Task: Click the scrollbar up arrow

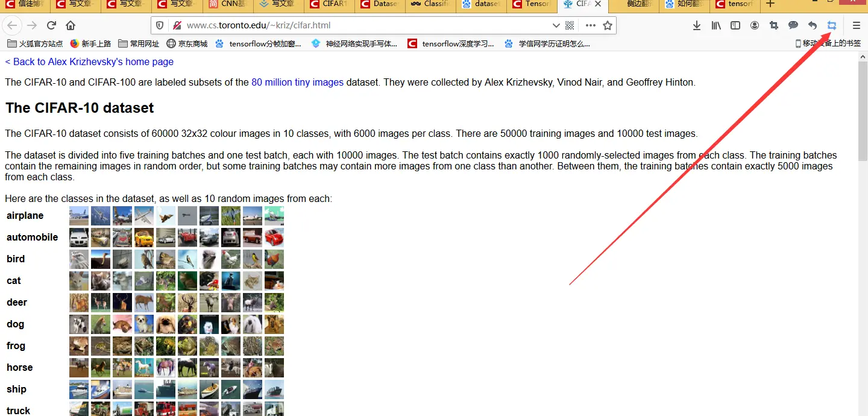Action: pyautogui.click(x=863, y=57)
